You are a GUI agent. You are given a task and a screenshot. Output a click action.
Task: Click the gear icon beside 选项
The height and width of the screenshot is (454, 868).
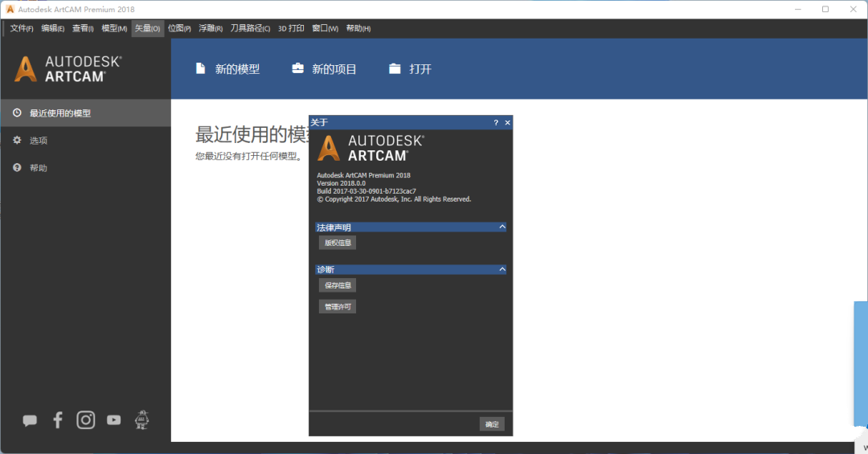coord(17,140)
